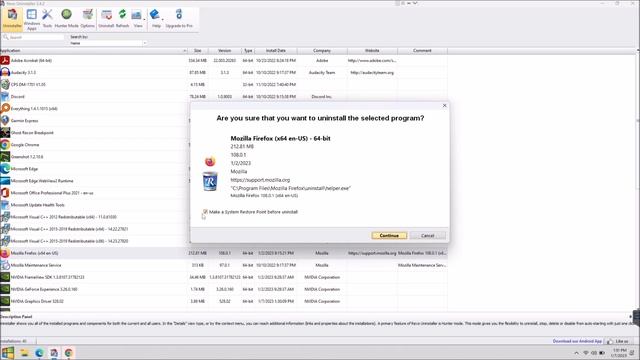Image resolution: width=640 pixels, height=360 pixels.
Task: Show hidden system tray icons
Action: pyautogui.click(x=576, y=353)
